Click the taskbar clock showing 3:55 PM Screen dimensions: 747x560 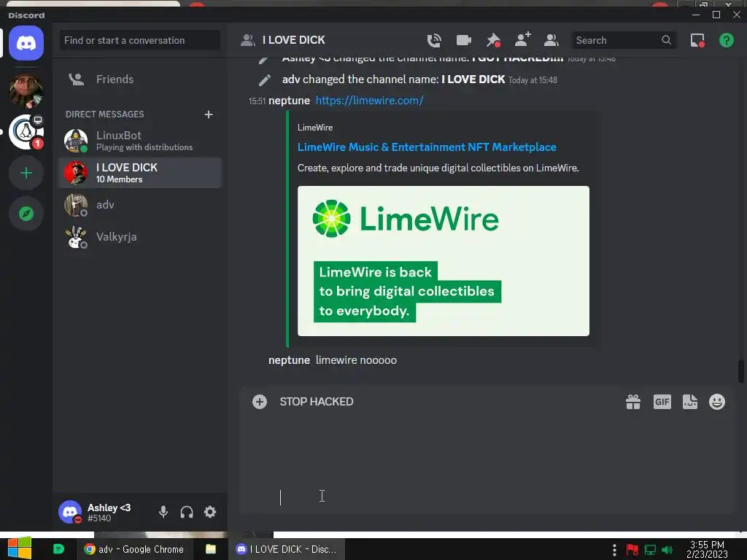[x=707, y=549]
